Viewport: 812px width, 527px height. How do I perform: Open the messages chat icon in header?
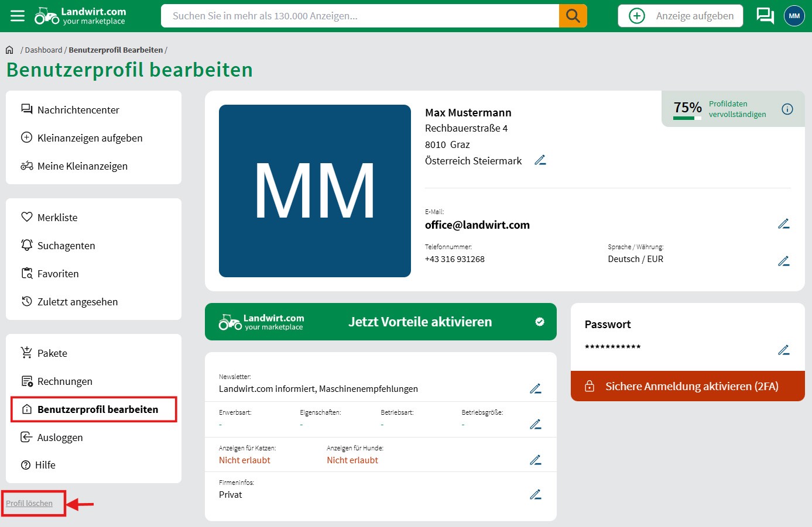coord(765,16)
